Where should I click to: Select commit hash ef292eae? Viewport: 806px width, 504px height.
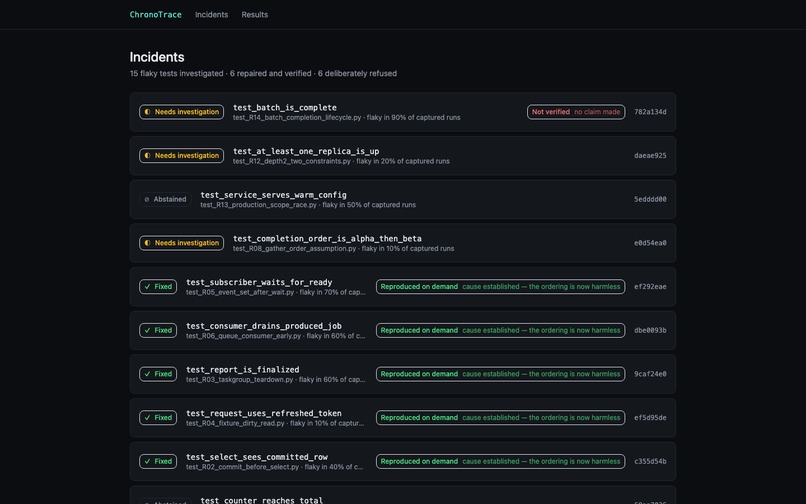point(650,286)
